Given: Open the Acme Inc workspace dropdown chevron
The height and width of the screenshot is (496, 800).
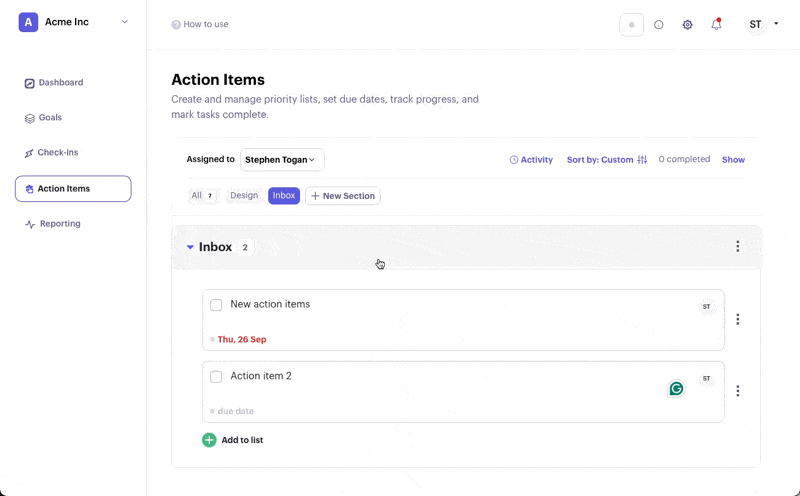Looking at the screenshot, I should (124, 22).
